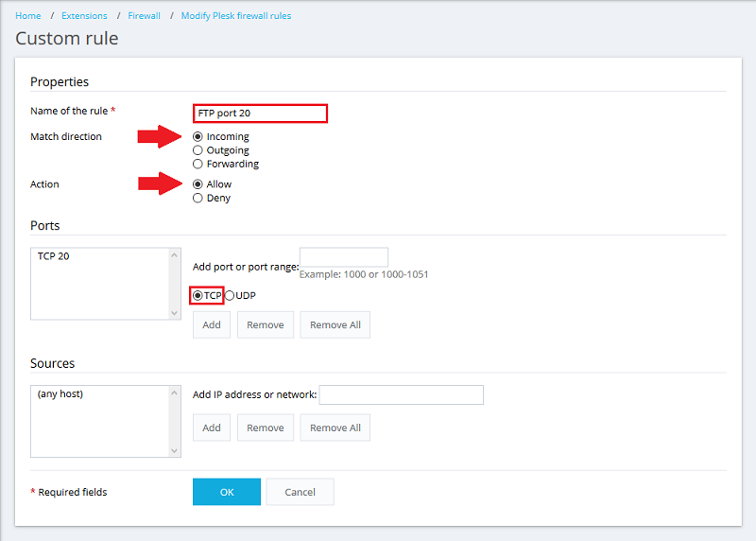Confirm the rule with OK
Screen dimensions: 756x541
226,492
